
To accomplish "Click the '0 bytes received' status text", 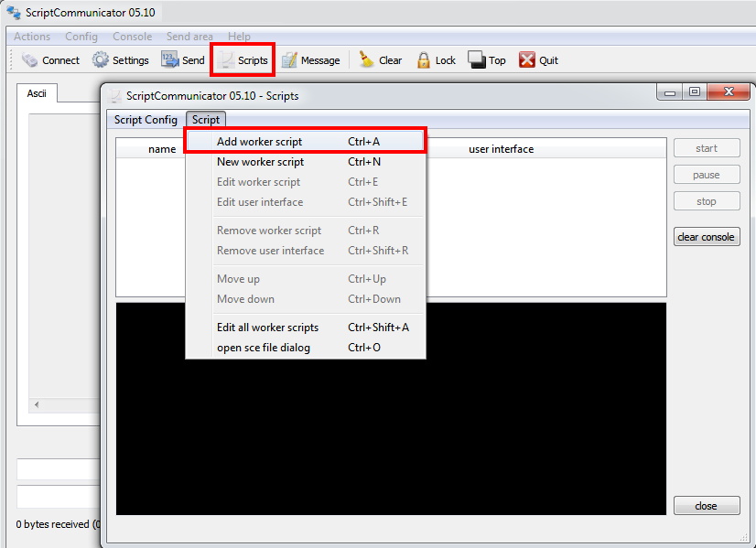I will pos(58,524).
